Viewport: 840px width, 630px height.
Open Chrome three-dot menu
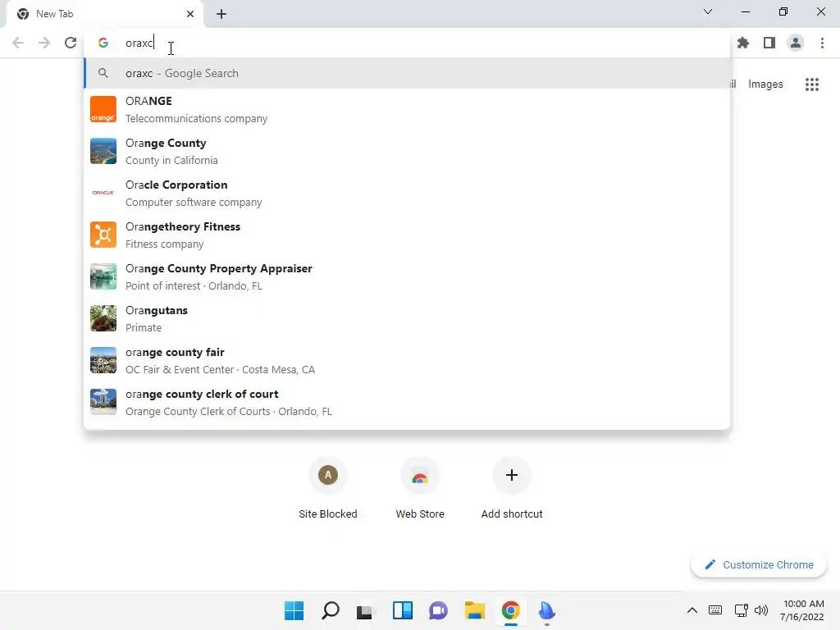(x=822, y=43)
